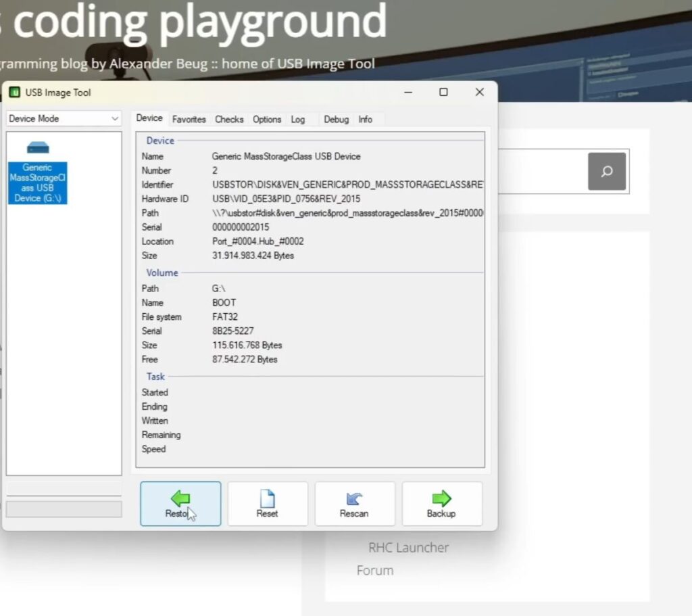
Task: Click the Restore button with green arrow
Action: click(180, 504)
